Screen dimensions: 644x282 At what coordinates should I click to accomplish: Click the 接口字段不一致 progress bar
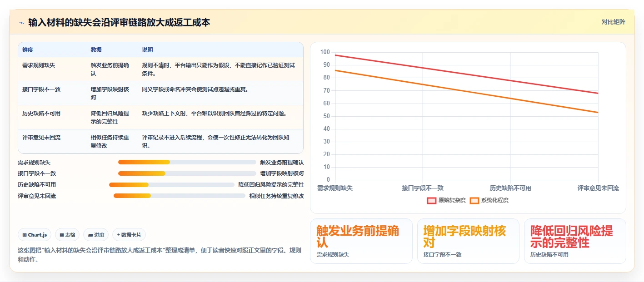click(x=187, y=173)
